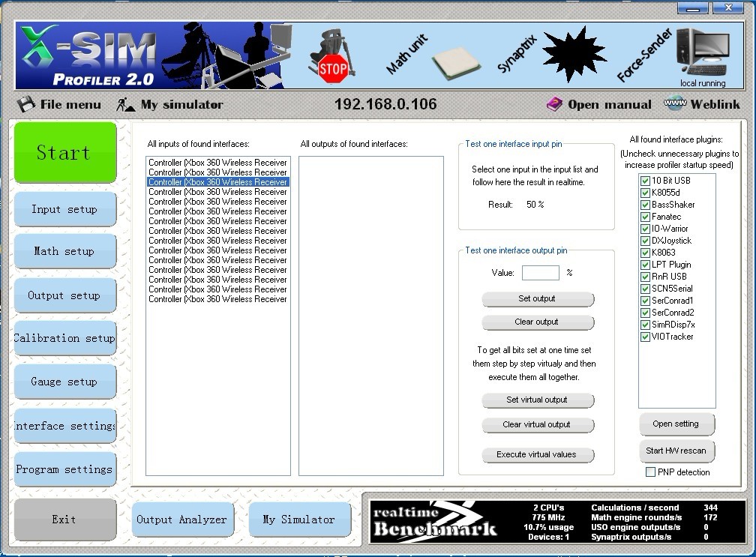Click the empty outputs list box
756x557 pixels.
pyautogui.click(x=370, y=316)
